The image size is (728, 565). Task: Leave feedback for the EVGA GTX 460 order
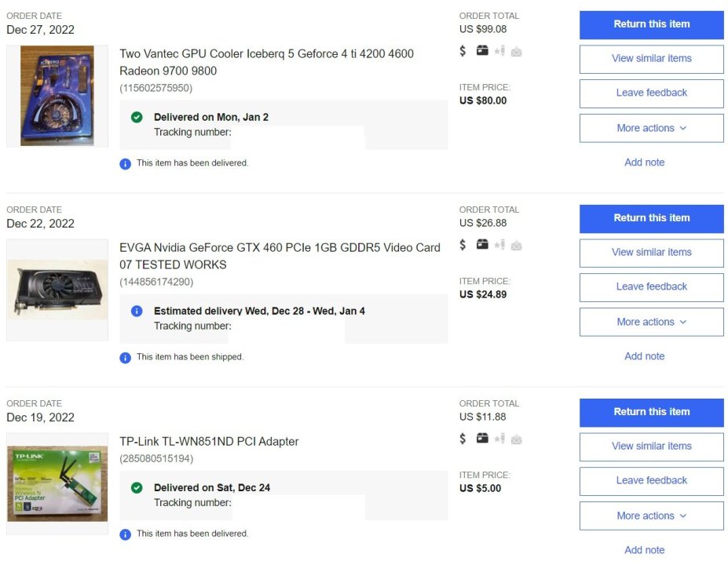click(651, 287)
